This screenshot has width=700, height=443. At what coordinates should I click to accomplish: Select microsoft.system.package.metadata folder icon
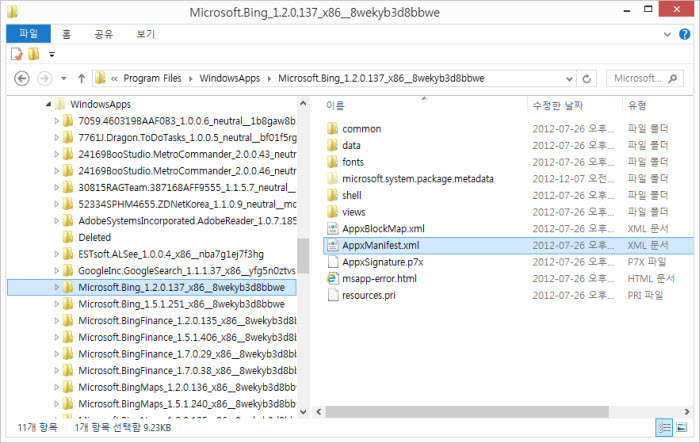coord(332,179)
